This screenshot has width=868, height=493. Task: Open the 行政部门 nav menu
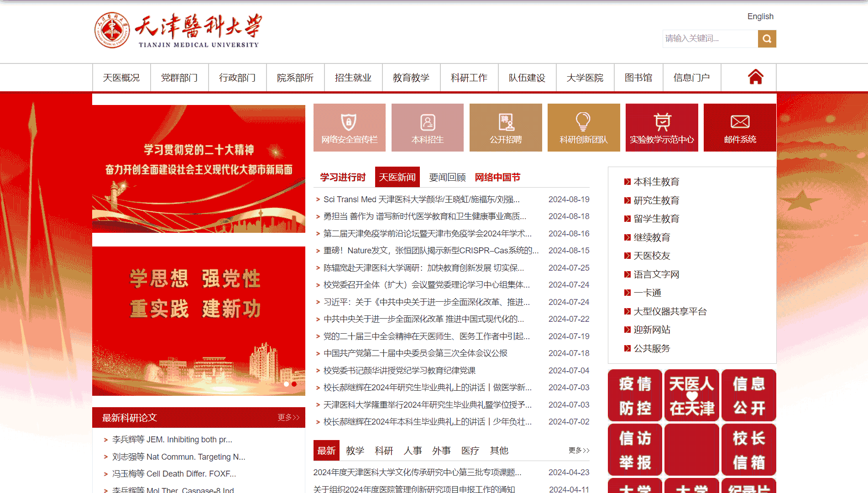(x=237, y=78)
